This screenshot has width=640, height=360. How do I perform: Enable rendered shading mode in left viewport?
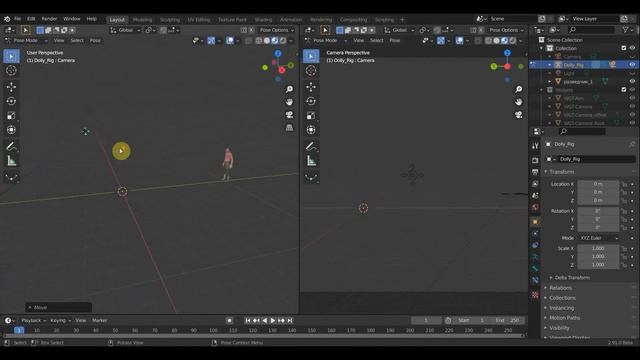[x=283, y=40]
